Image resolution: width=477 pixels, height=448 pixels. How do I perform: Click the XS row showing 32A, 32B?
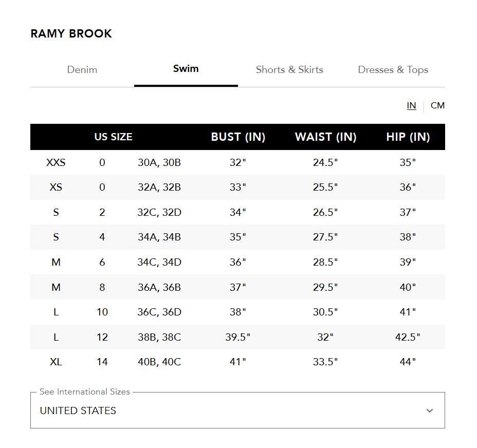click(238, 187)
